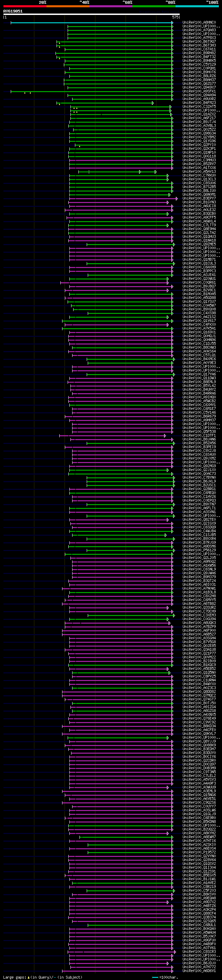The height and width of the screenshot is (980, 222).
Task: Select hit label UniRef100_A8EWM7
Action: [x=199, y=837]
